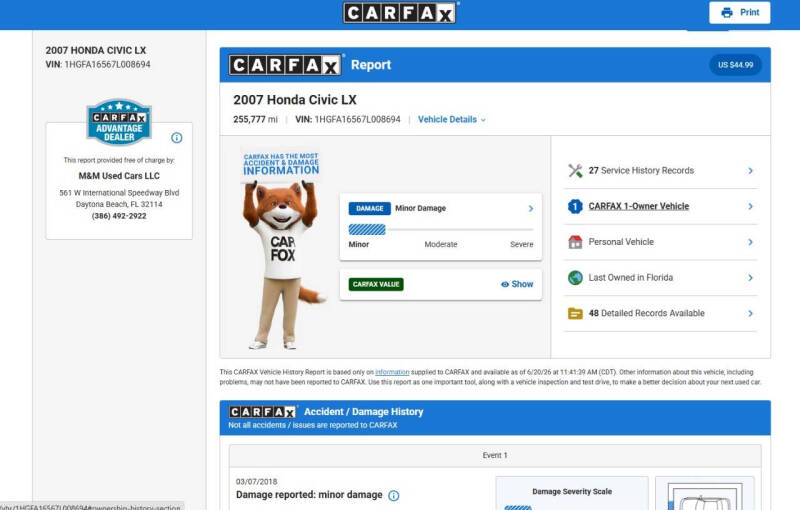Viewport: 800px width, 510px height.
Task: Open the CARFAX logo in top header
Action: click(x=400, y=13)
